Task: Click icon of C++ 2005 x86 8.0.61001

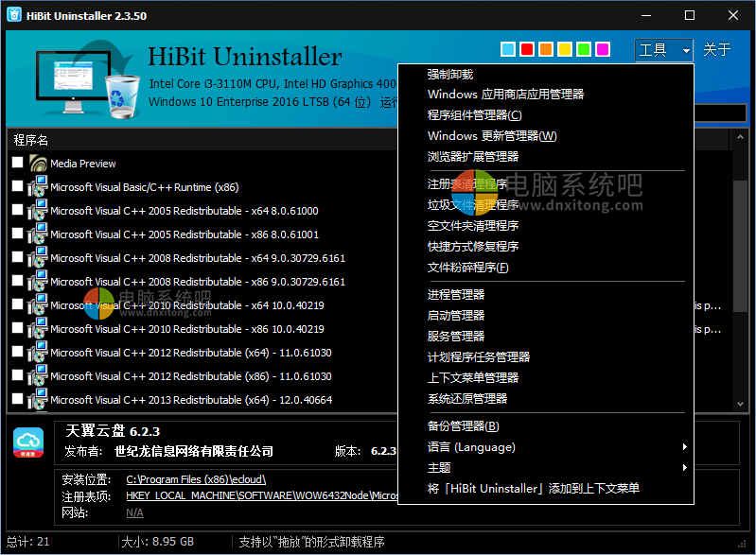Action: coord(38,234)
